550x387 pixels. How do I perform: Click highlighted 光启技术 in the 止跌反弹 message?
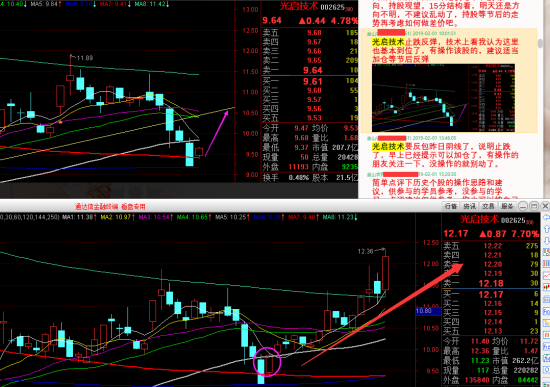tap(388, 42)
